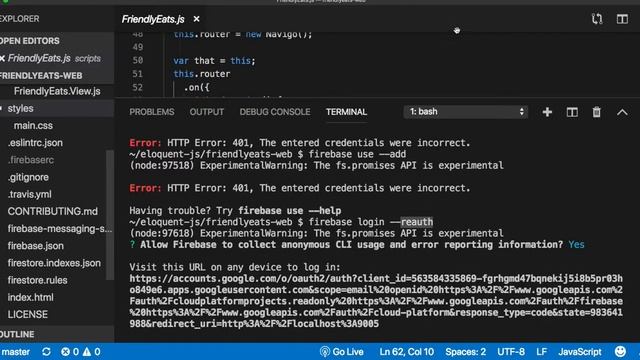Open .travis.yml file

coord(29,194)
